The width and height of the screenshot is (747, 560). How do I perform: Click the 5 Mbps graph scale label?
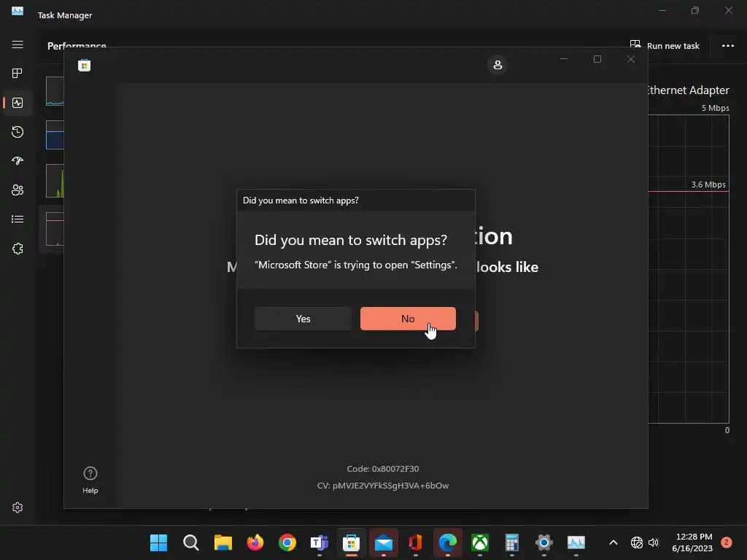pos(715,108)
